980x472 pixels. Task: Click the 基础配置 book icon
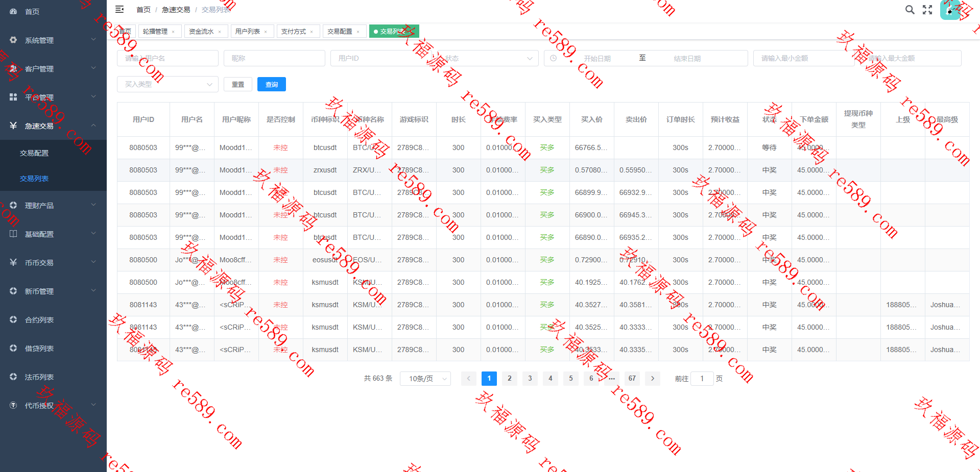[13, 234]
